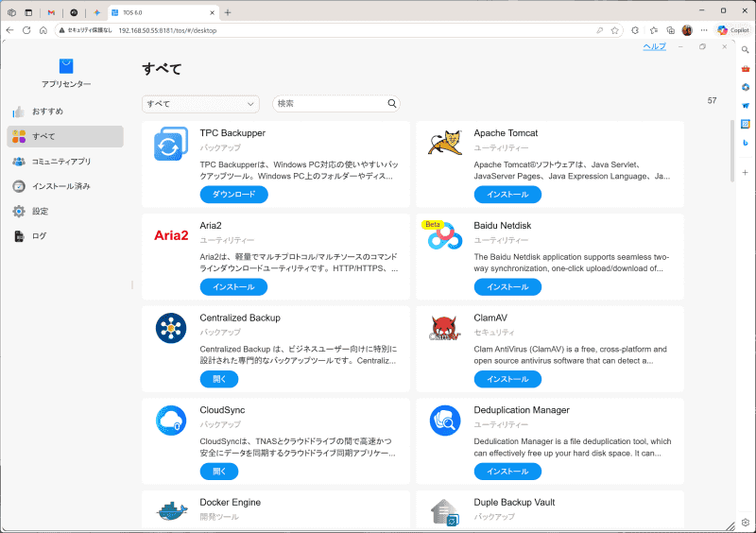This screenshot has width=756, height=533.
Task: Click the Duple Backup Vault title
Action: (x=514, y=502)
